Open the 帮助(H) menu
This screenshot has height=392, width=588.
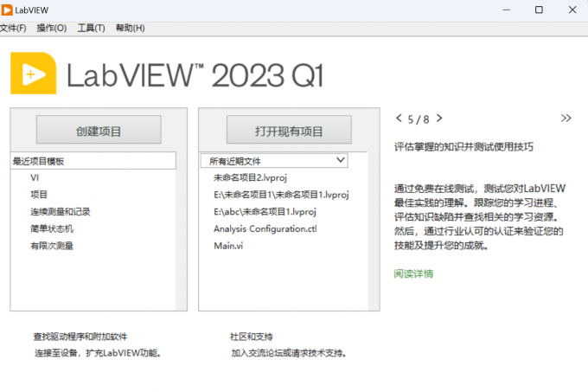tap(130, 29)
